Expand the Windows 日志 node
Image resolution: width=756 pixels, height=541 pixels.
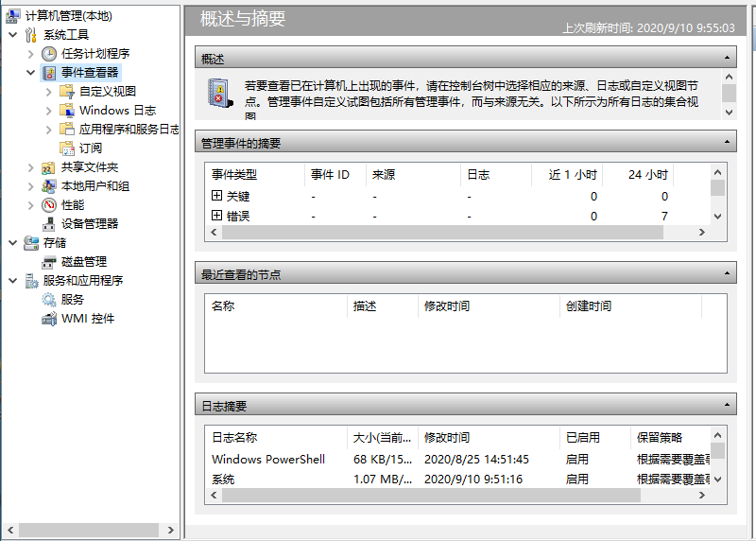49,111
